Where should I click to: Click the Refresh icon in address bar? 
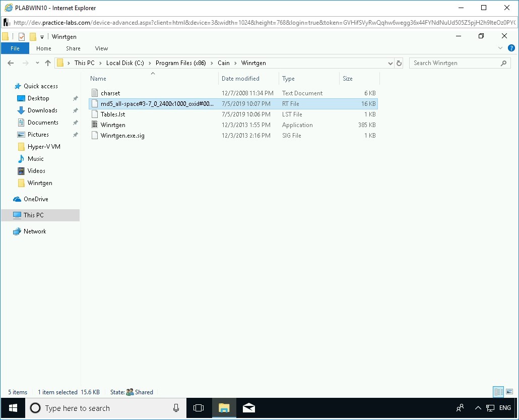pos(399,63)
